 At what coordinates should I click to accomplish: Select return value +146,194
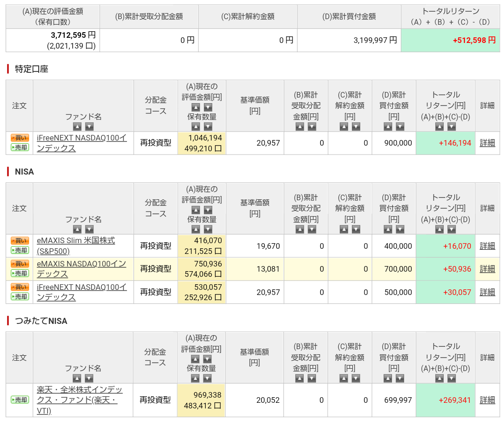coord(455,143)
